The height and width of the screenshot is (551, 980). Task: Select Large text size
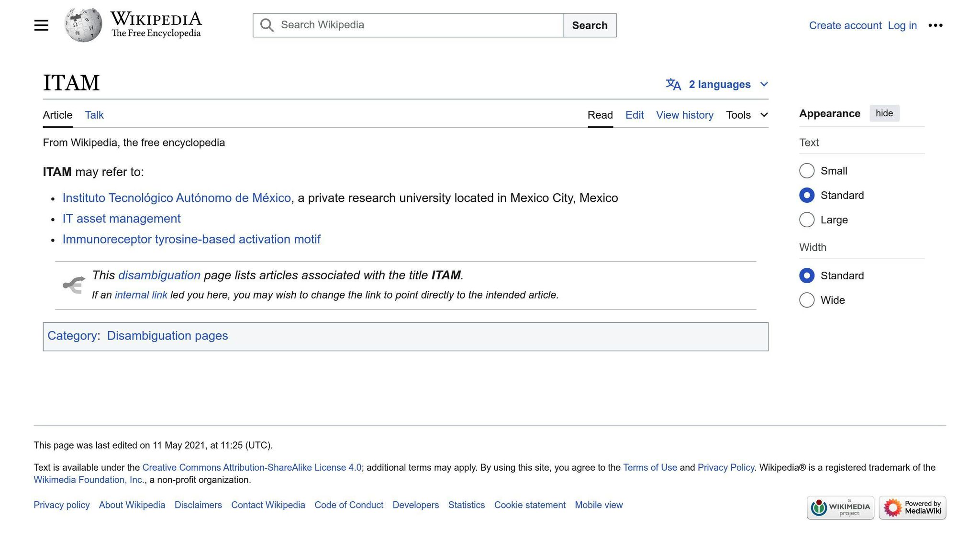pyautogui.click(x=807, y=220)
